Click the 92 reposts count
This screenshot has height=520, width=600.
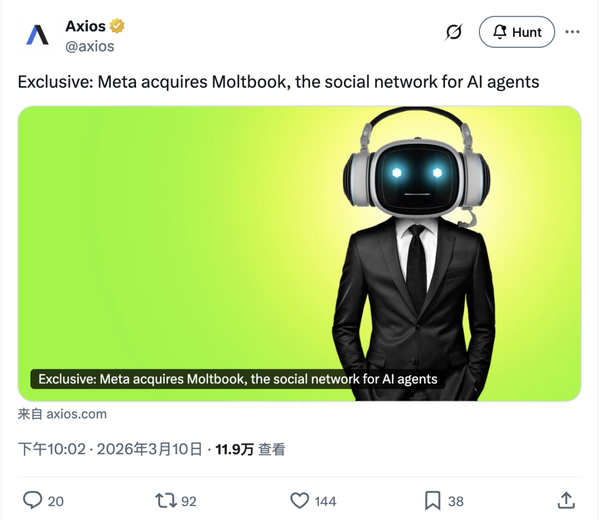coord(189,501)
